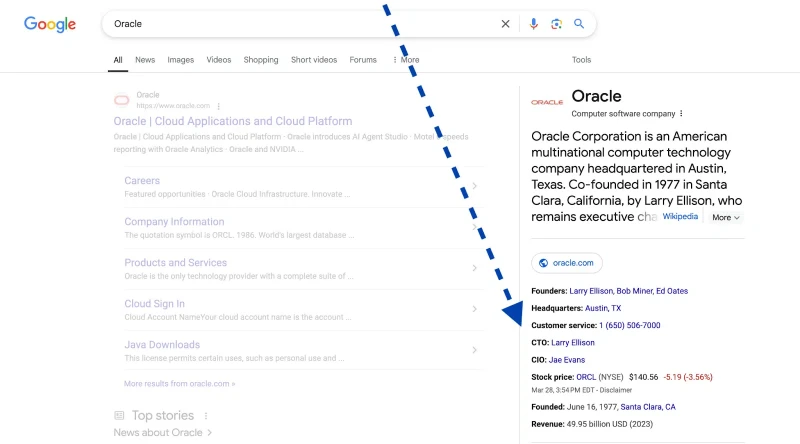Open News about Oracle link
This screenshot has height=444, width=800.
[162, 433]
